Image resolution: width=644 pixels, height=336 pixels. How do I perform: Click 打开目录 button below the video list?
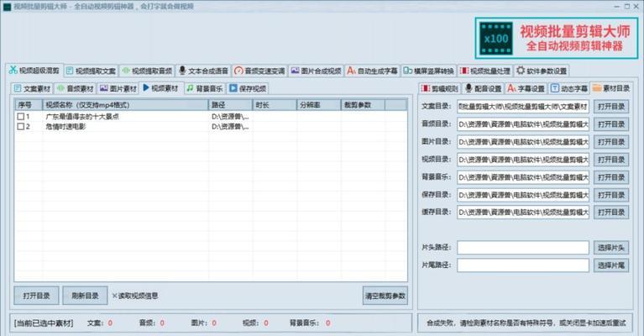coord(37,296)
